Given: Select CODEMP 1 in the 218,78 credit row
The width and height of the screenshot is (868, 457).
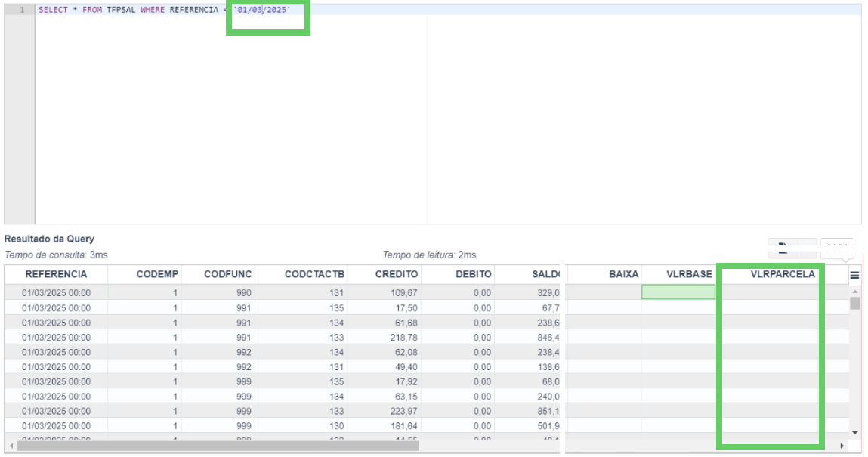Looking at the screenshot, I should click(x=144, y=338).
